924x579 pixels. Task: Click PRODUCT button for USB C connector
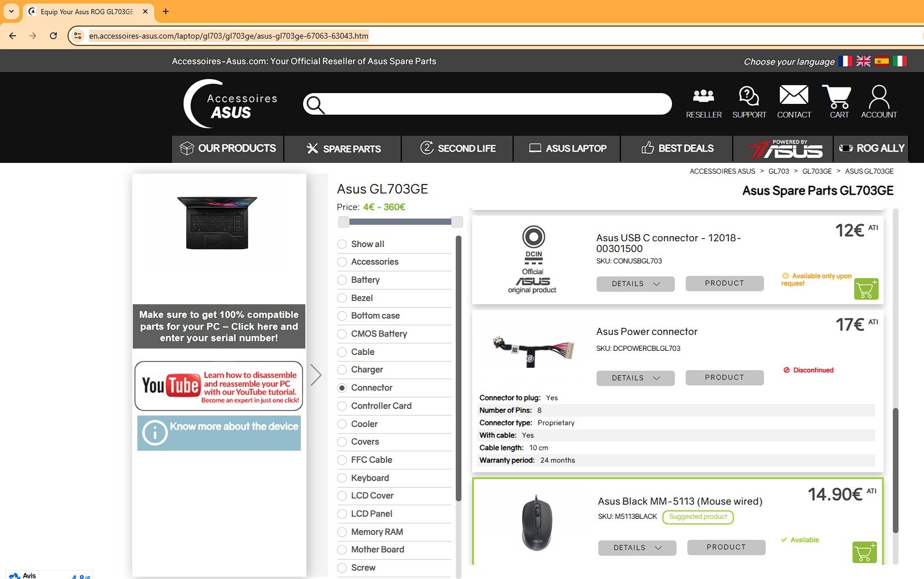[724, 283]
